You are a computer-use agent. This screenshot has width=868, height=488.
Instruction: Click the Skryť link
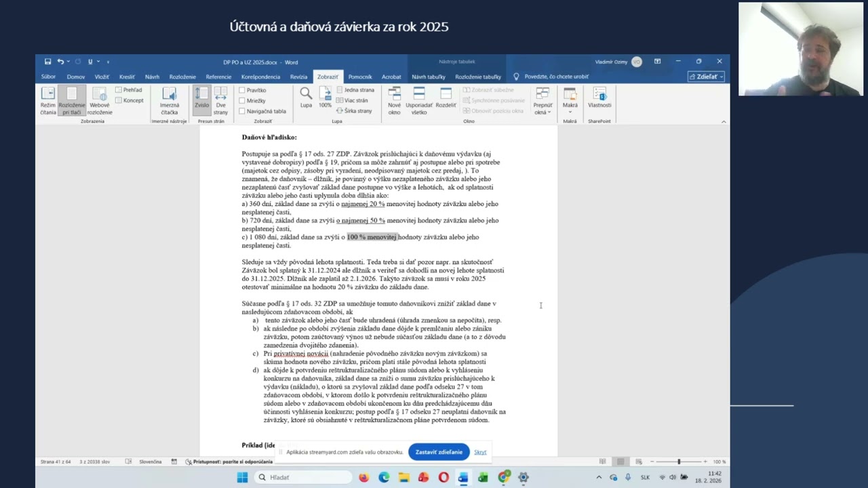coord(480,452)
